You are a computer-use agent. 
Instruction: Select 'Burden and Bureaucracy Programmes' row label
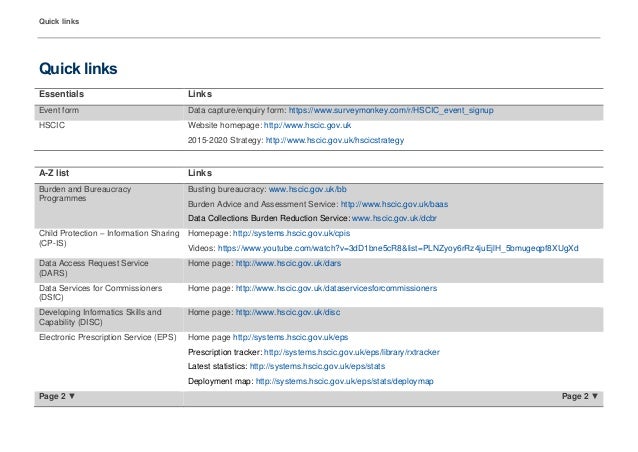[85, 194]
